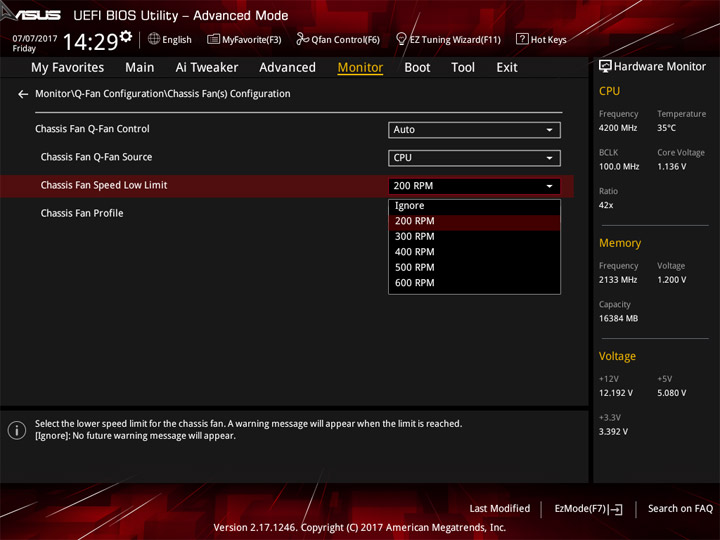Open the Tool tab
The width and height of the screenshot is (720, 540).
pos(463,68)
